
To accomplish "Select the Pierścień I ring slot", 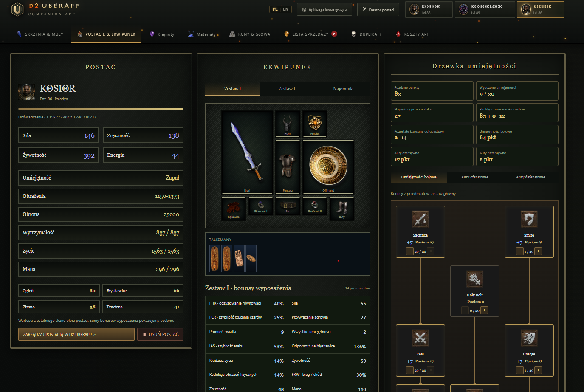I will pos(260,206).
